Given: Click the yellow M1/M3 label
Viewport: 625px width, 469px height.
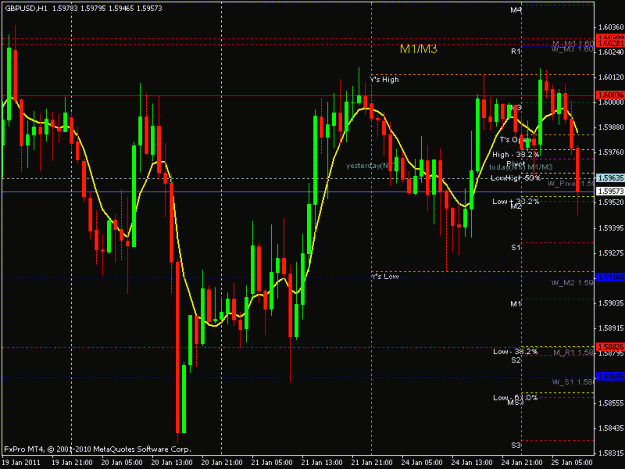Looking at the screenshot, I should [x=418, y=49].
